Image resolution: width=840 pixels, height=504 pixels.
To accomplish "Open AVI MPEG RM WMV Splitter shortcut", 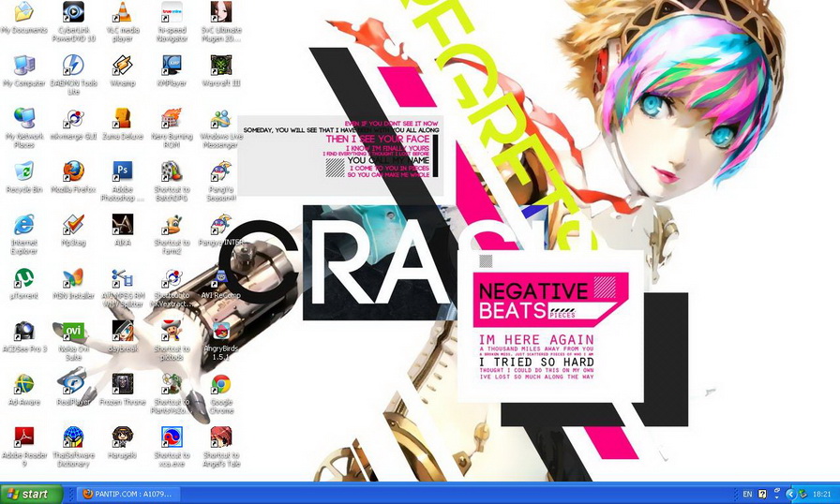I will point(123,277).
